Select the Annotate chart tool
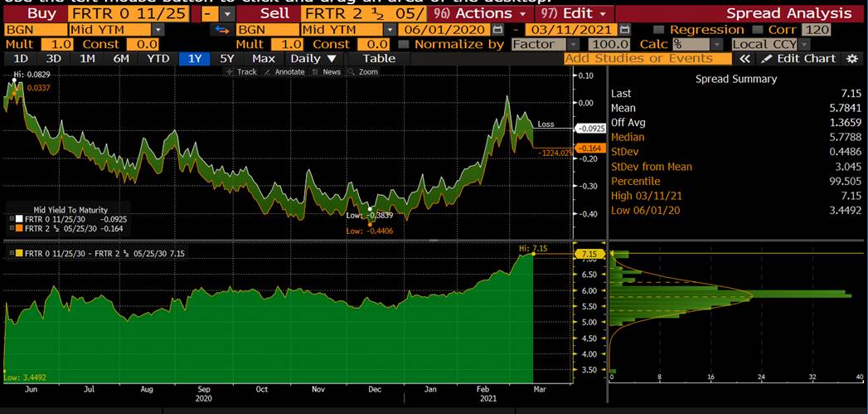The height and width of the screenshot is (414, 868). [284, 72]
